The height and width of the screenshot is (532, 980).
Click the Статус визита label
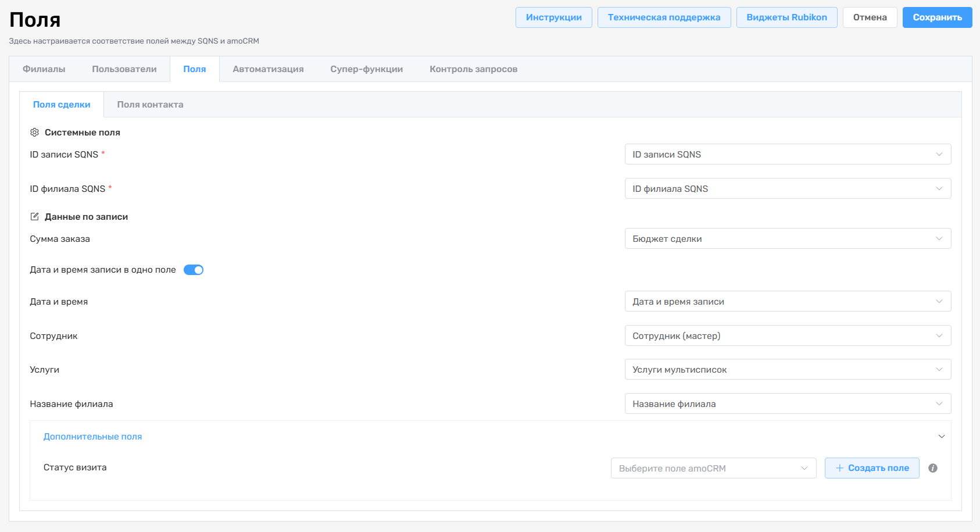75,467
